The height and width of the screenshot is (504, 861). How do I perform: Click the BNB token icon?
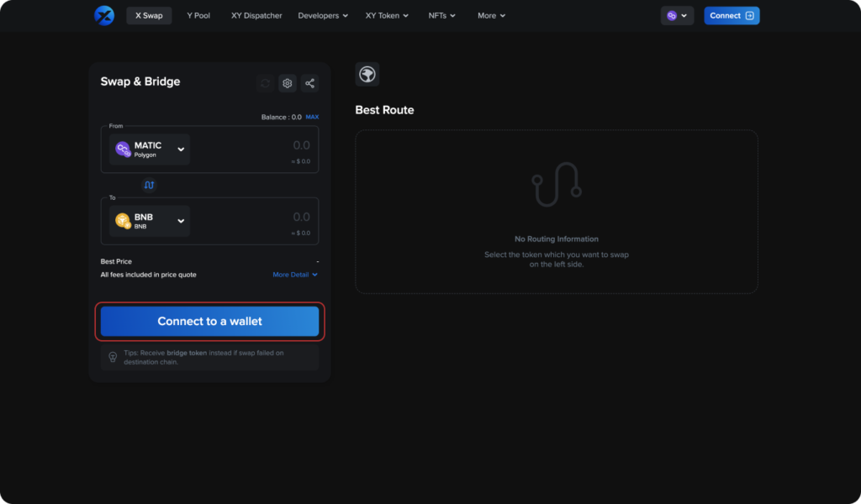(x=123, y=221)
